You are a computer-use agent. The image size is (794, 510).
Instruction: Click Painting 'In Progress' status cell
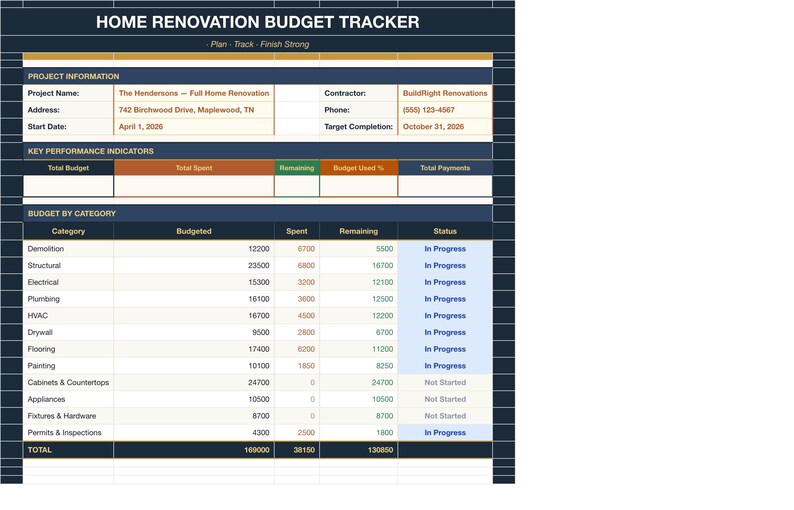445,366
